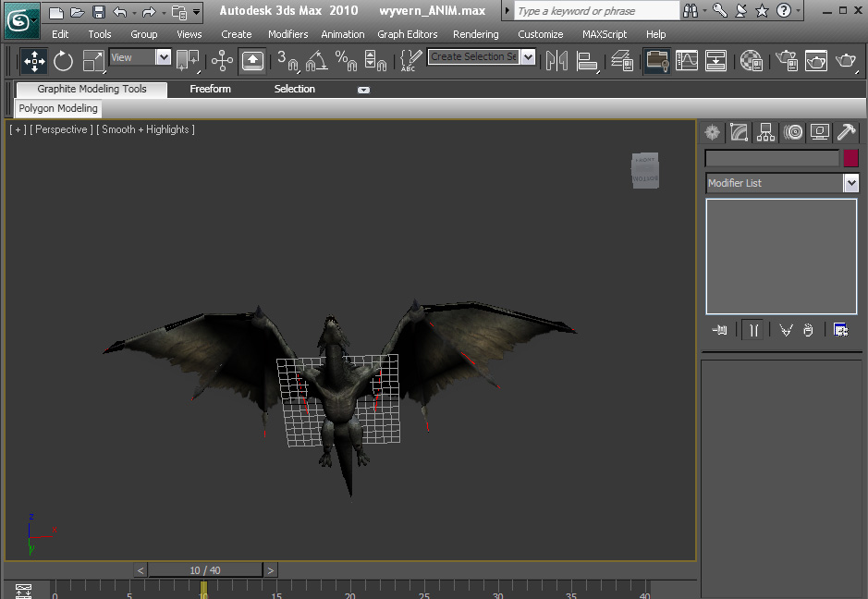Open the Render Setup dialog
The height and width of the screenshot is (599, 868).
787,61
